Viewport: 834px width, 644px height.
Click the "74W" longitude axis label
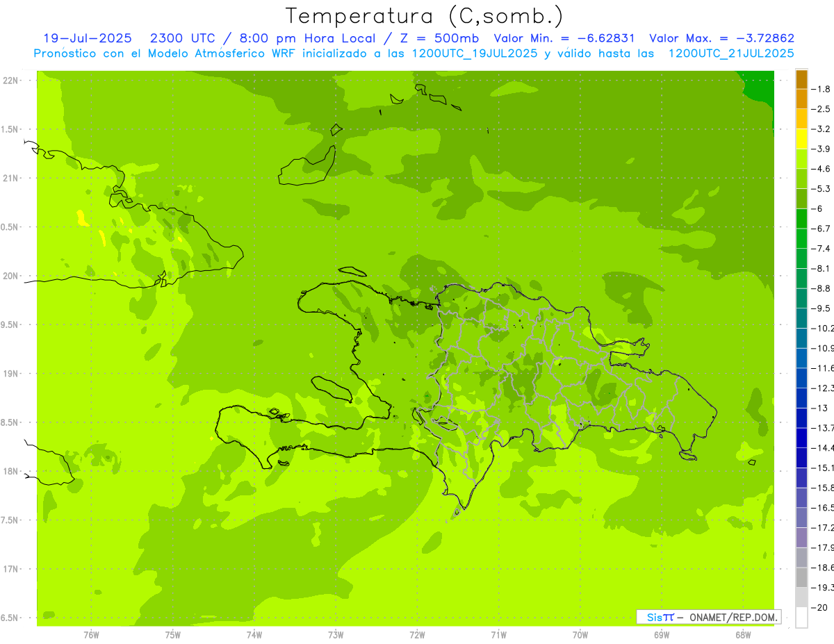click(254, 635)
